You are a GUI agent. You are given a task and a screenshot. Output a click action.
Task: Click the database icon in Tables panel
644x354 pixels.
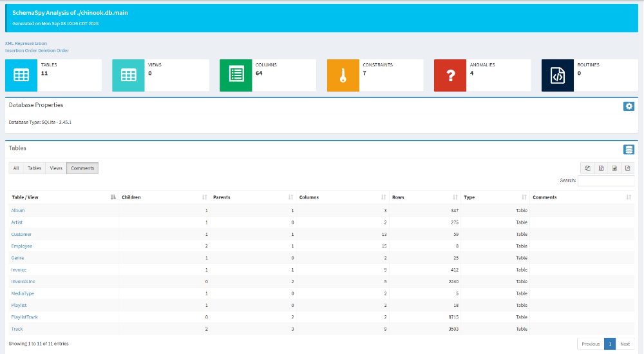pyautogui.click(x=629, y=150)
